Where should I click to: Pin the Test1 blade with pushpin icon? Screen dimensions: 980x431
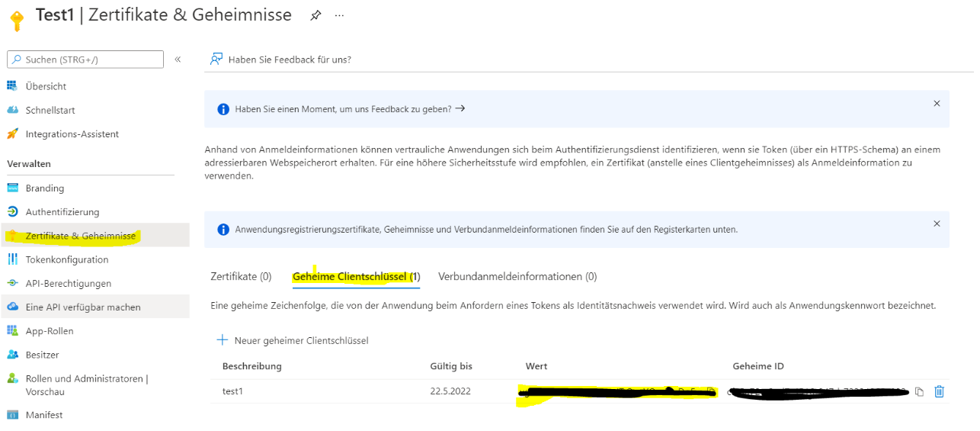[x=315, y=15]
